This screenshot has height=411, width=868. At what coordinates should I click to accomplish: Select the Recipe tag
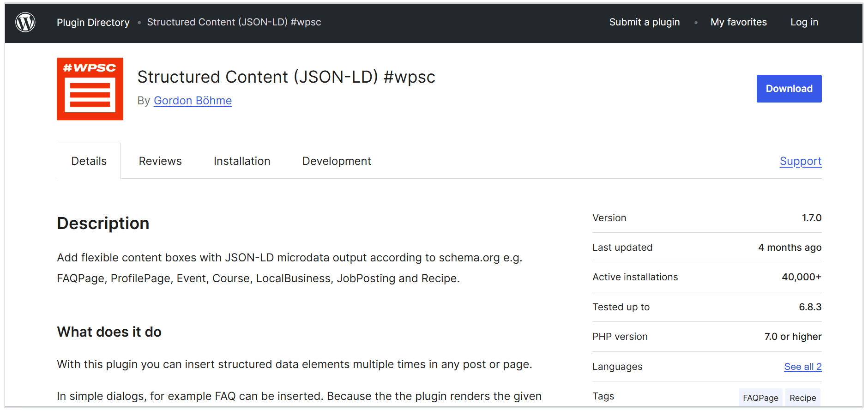803,398
